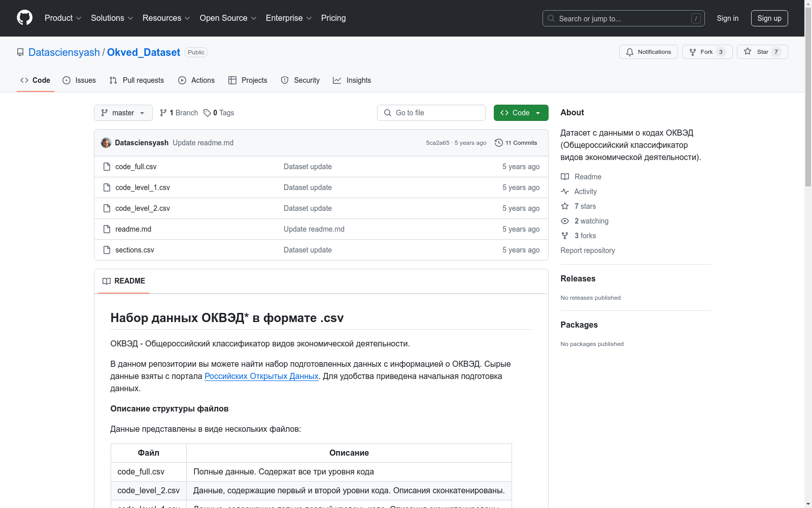Image resolution: width=812 pixels, height=508 pixels.
Task: Switch to the Pull requests tab
Action: pos(137,80)
